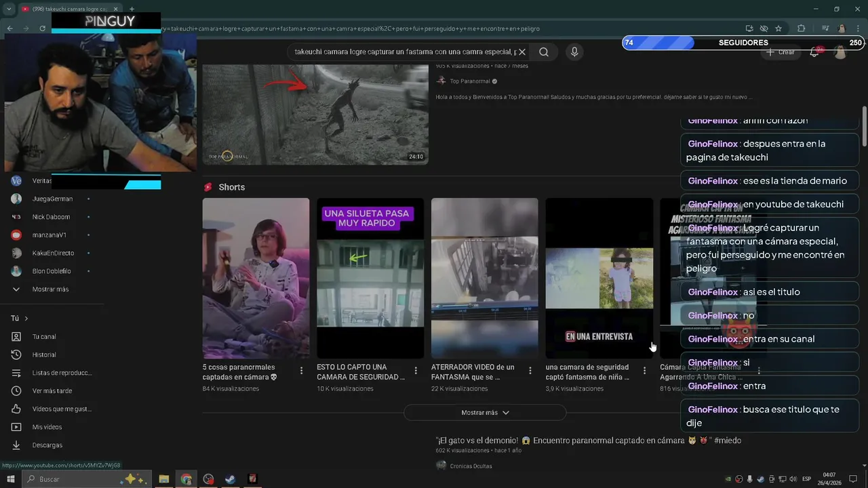868x488 pixels.
Task: Open options menu for '5 cosas paranormales' short
Action: 301,371
